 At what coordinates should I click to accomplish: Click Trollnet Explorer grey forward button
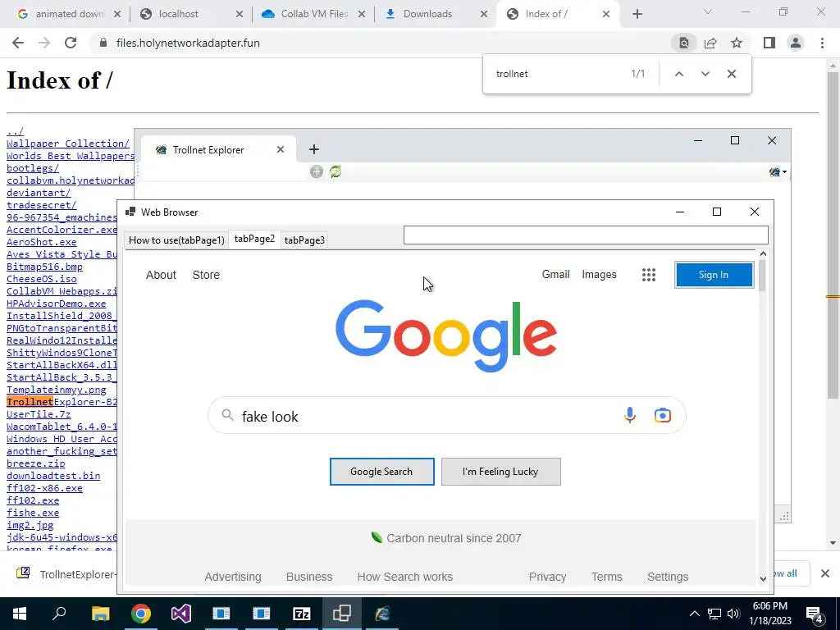316,171
